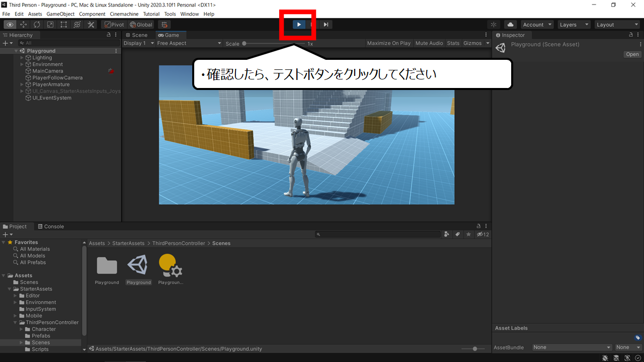
Task: Open the Layers dropdown
Action: pyautogui.click(x=574, y=25)
